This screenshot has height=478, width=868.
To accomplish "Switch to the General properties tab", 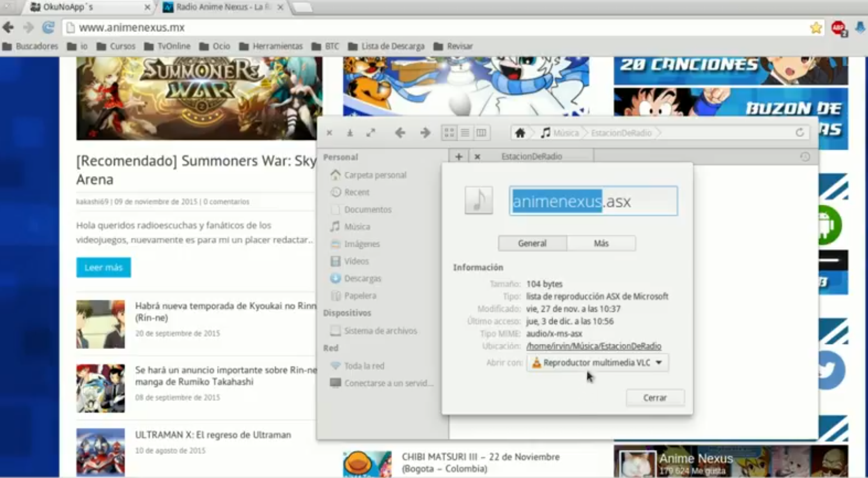I will pos(532,243).
